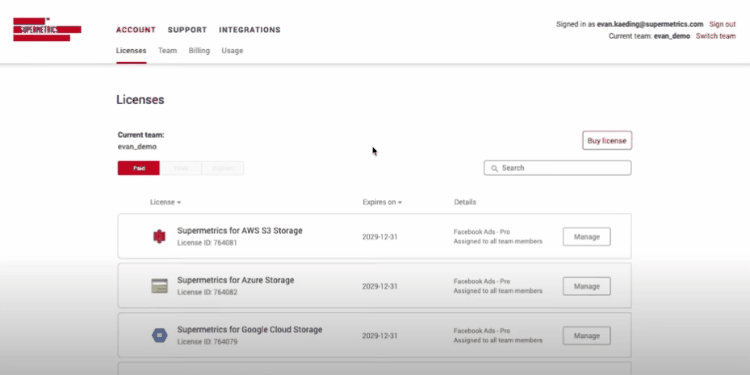
Task: Click the Buy license button
Action: click(607, 141)
